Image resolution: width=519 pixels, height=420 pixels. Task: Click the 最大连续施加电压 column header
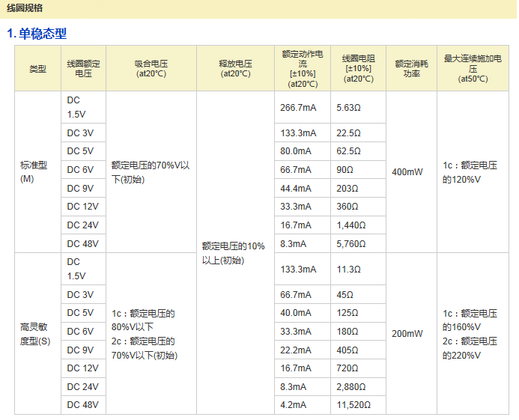click(x=473, y=69)
